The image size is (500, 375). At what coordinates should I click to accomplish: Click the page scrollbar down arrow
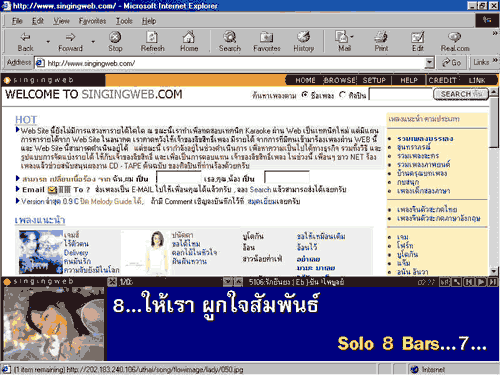click(494, 271)
